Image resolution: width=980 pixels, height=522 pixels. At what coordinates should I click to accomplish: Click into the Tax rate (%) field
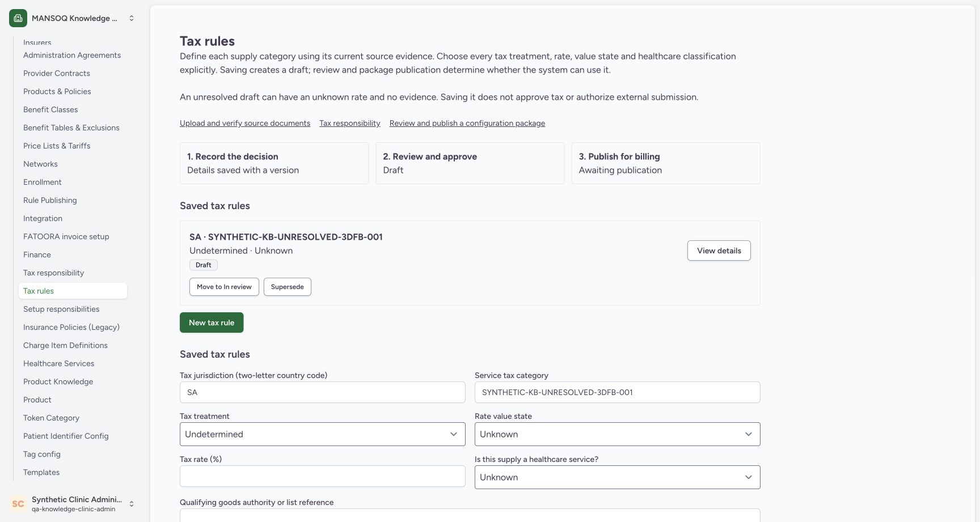coord(322,476)
